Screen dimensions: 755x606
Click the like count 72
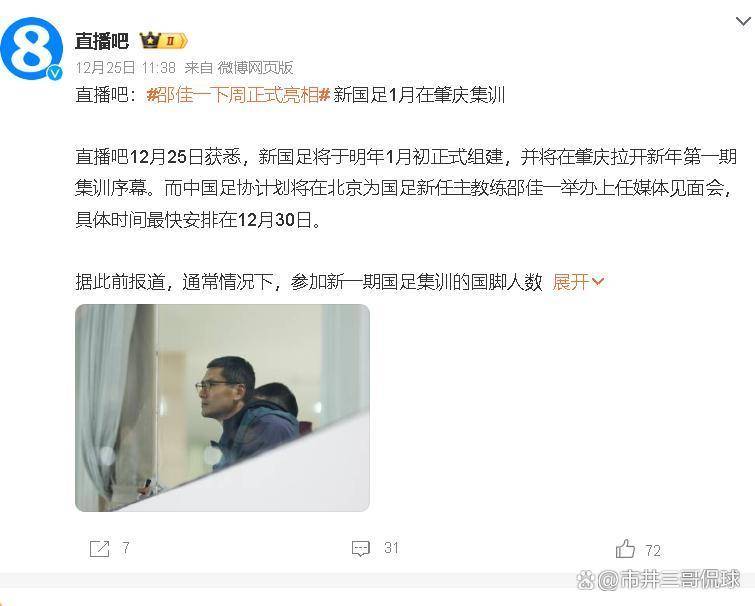point(653,550)
